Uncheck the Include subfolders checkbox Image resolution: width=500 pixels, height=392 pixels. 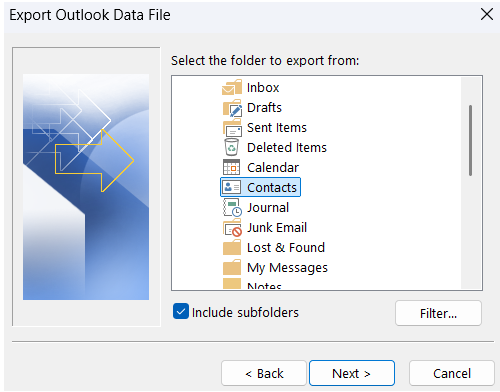point(181,312)
